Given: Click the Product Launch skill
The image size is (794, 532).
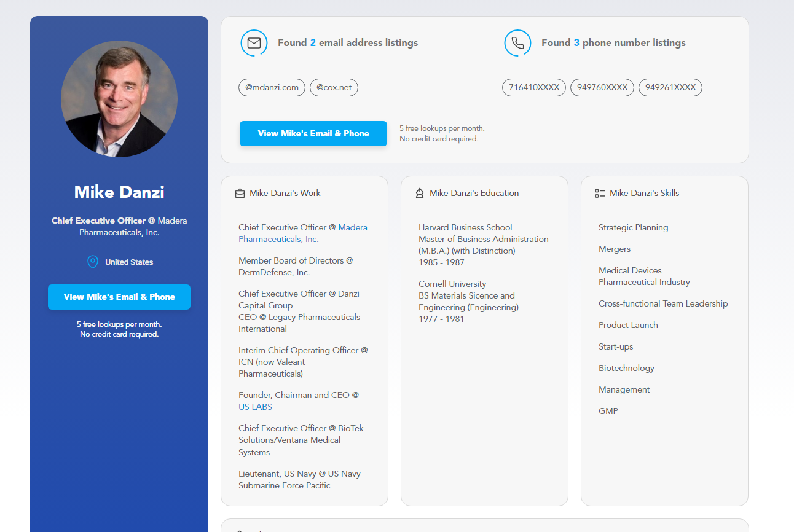Looking at the screenshot, I should point(628,325).
